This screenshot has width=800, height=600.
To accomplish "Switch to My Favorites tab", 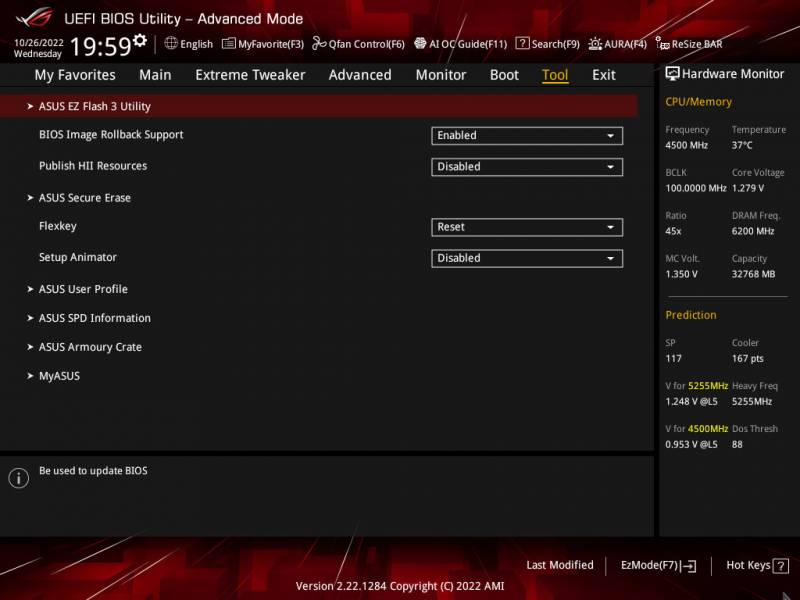I will [75, 75].
